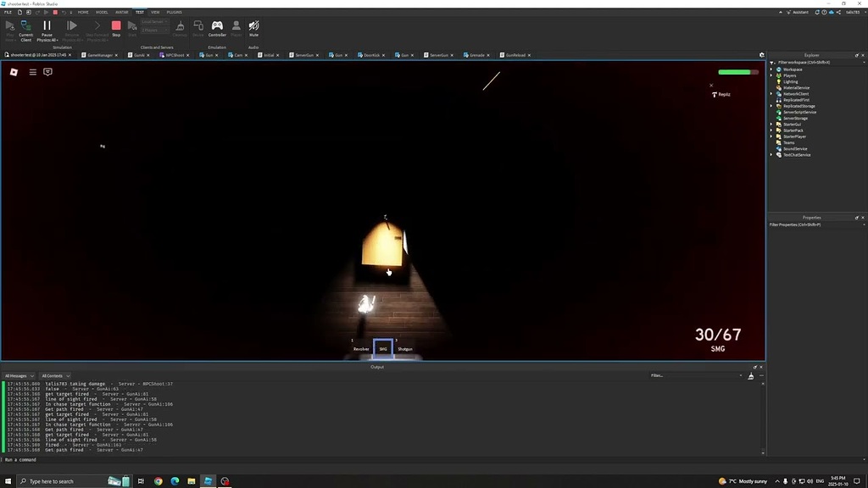Open the All Contexts dropdown in Output
The height and width of the screenshot is (488, 868).
[55, 375]
